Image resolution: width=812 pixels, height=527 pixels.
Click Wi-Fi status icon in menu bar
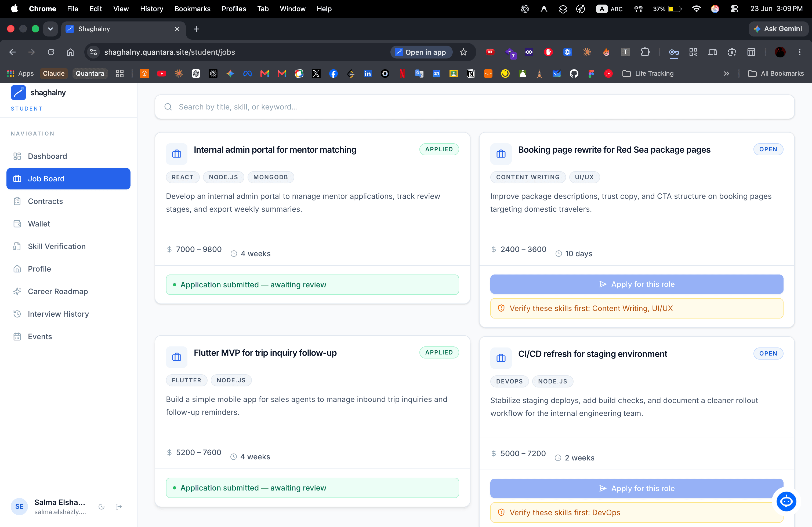click(x=696, y=9)
